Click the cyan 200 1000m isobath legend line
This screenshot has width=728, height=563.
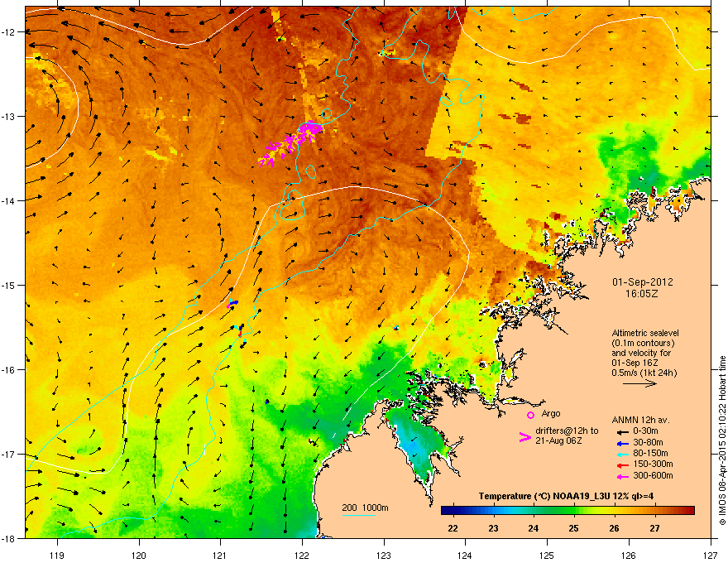tap(358, 515)
